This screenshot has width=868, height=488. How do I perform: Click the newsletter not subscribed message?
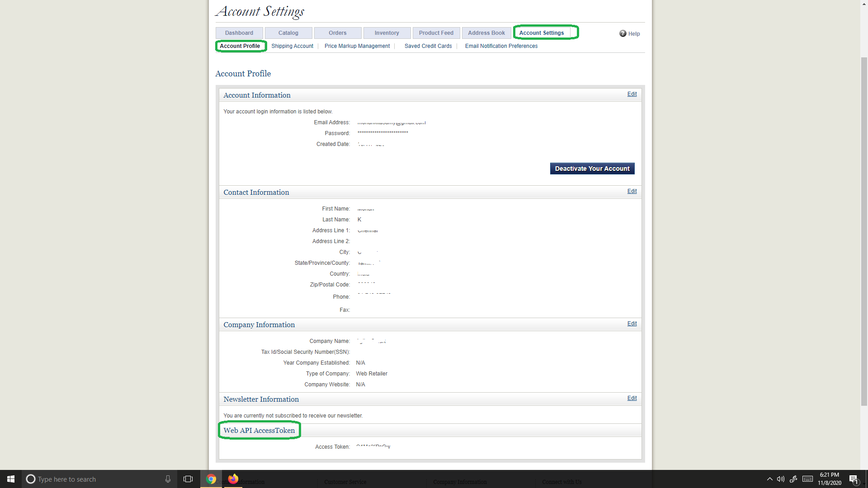point(293,416)
